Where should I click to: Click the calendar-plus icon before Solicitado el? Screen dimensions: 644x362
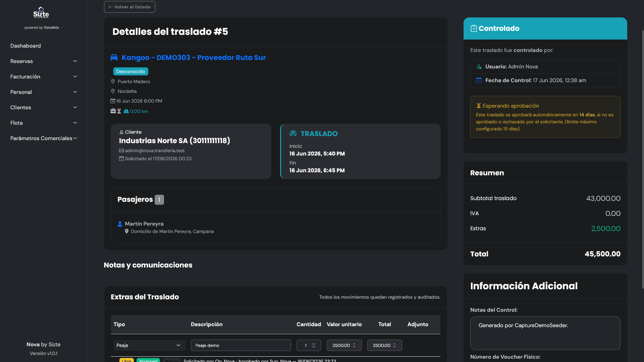point(121,159)
